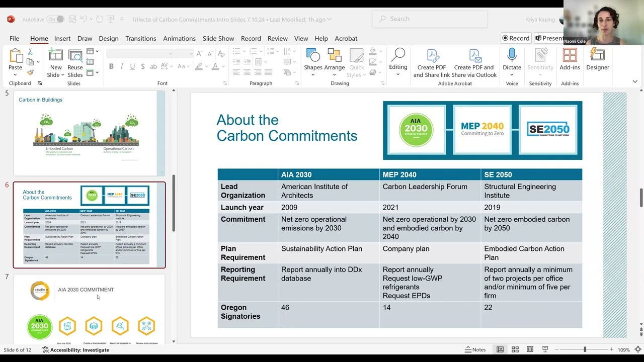Click the Justify alignment icon
Image resolution: width=644 pixels, height=362 pixels.
(268, 72)
